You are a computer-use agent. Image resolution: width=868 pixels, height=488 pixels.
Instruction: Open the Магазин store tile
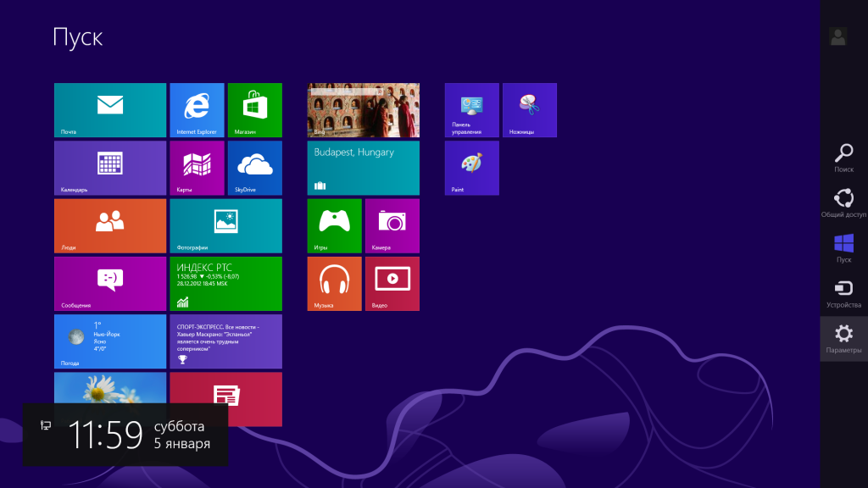click(254, 110)
